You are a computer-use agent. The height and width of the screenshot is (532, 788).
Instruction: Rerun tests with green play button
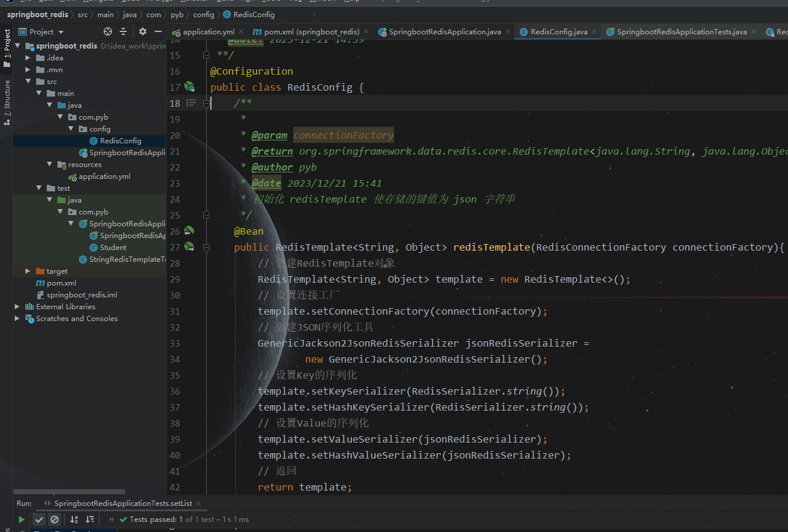coord(21,520)
